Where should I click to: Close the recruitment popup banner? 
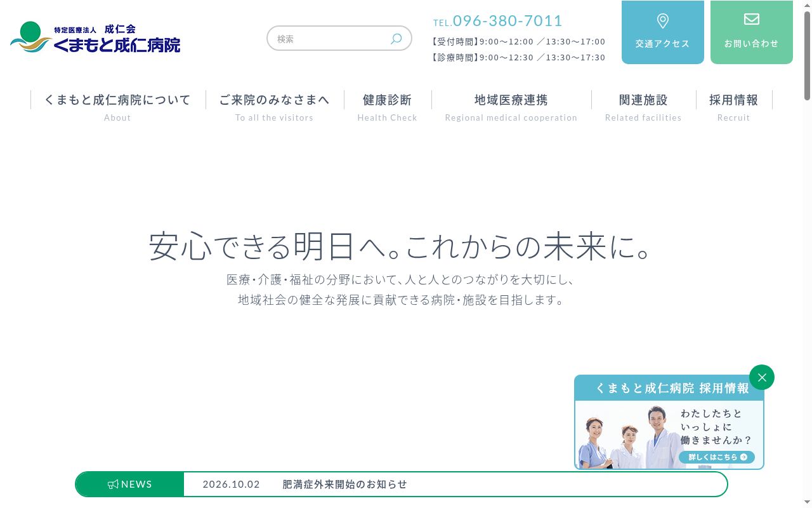click(x=762, y=377)
